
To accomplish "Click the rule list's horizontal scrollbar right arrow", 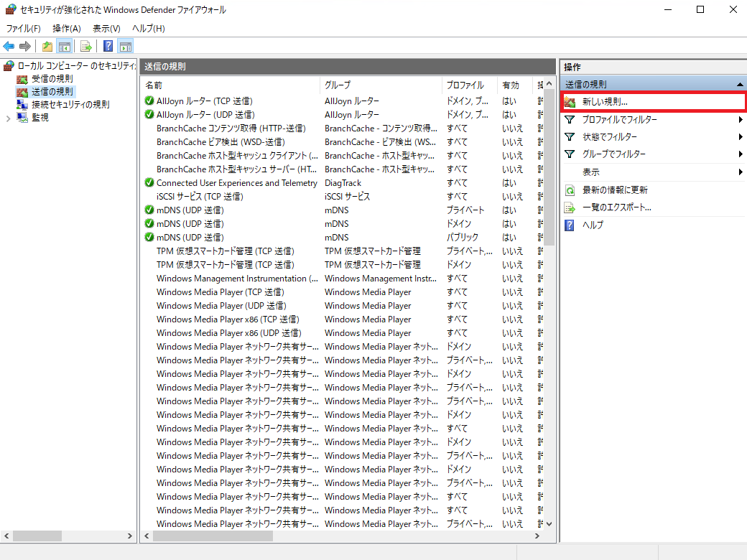I will (x=537, y=536).
